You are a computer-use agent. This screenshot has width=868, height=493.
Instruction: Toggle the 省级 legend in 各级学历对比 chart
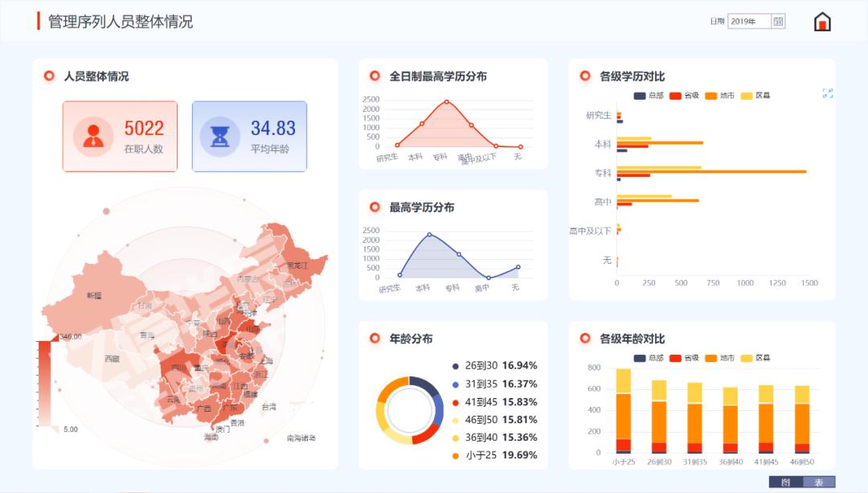click(686, 94)
